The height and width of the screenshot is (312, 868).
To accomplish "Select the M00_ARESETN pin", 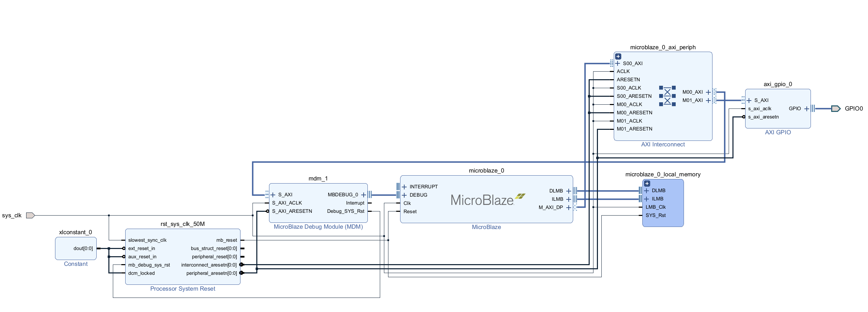I will (634, 113).
